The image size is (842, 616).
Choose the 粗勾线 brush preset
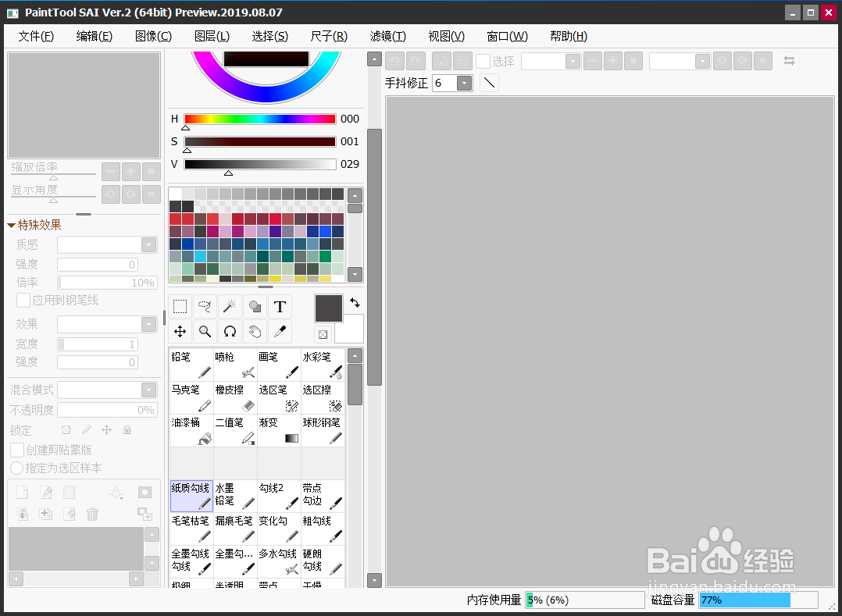click(x=323, y=529)
